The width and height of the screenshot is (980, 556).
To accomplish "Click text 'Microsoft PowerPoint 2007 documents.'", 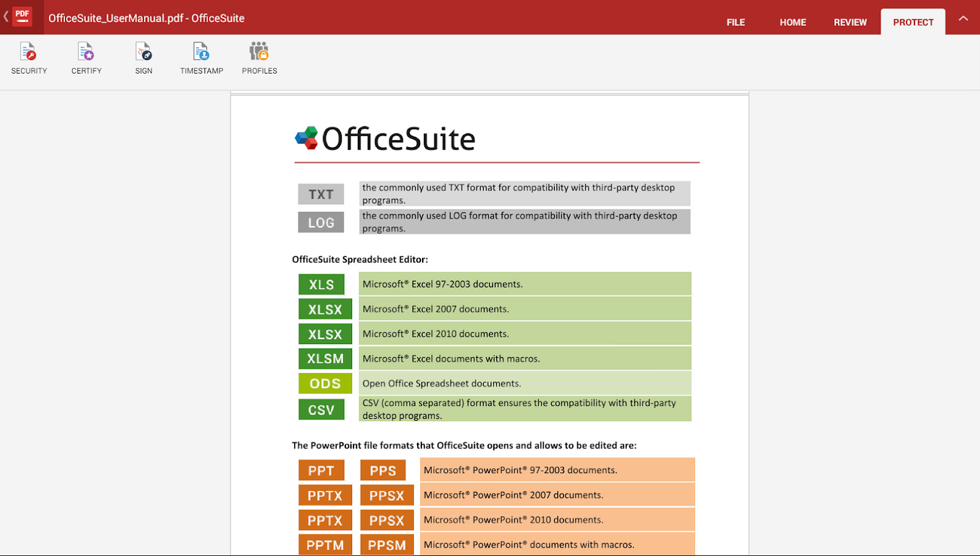I will coord(513,495).
